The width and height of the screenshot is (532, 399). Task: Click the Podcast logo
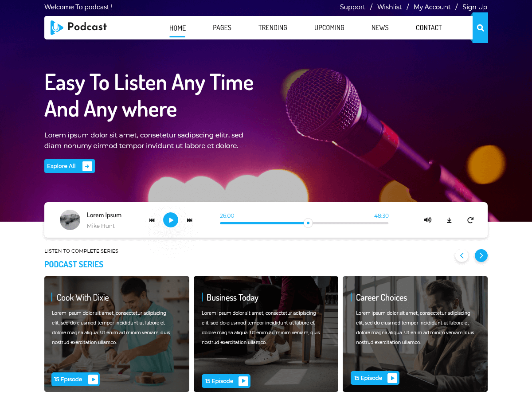[x=79, y=27]
